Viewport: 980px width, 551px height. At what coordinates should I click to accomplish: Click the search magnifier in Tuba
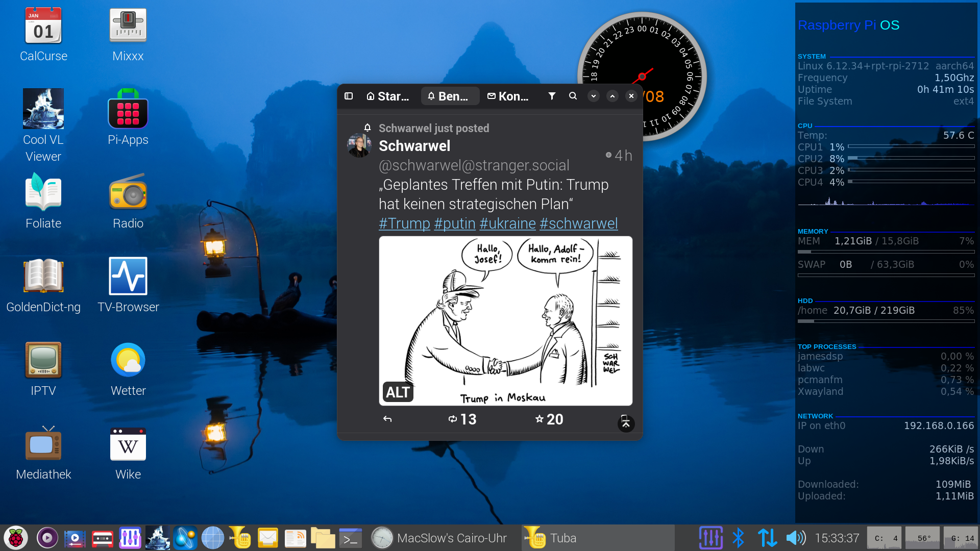[573, 96]
